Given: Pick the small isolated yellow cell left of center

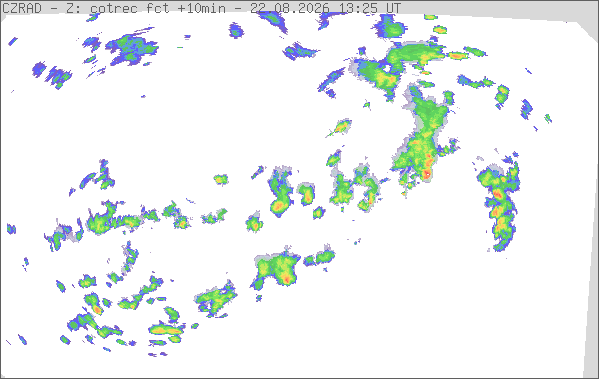Looking at the screenshot, I should pos(221,179).
